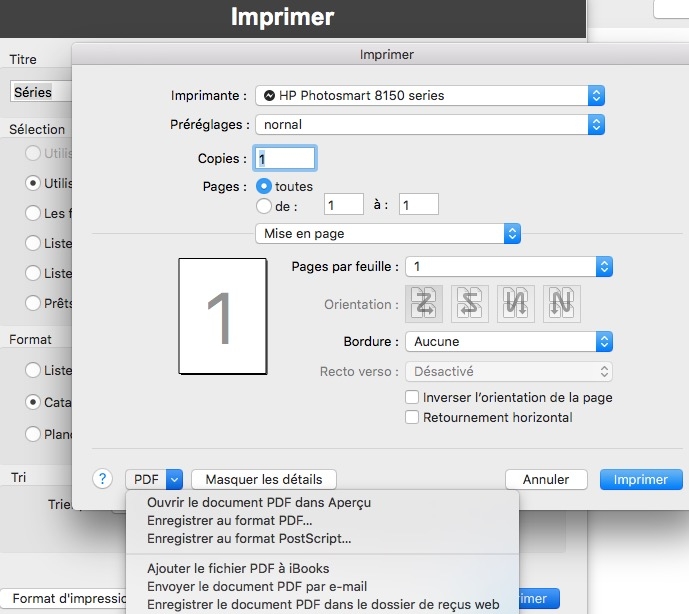Image resolution: width=689 pixels, height=614 pixels.
Task: Click the Masquer les détails button
Action: pos(264,480)
